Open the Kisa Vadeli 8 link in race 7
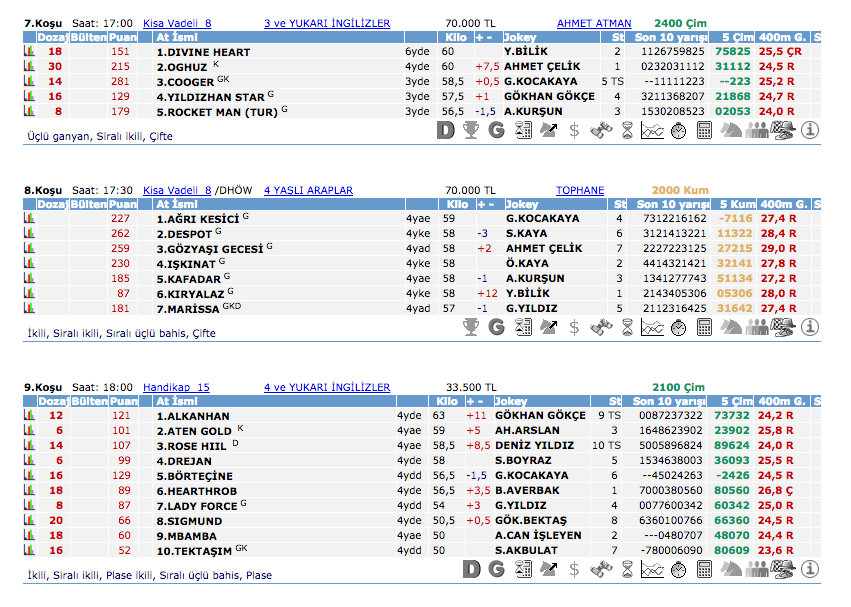851x607 pixels. tap(176, 23)
